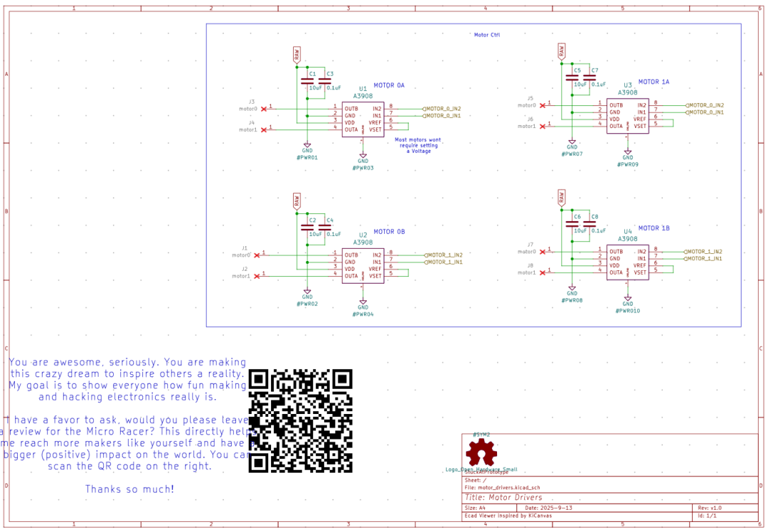Image resolution: width=768 pixels, height=532 pixels.
Task: Click capacitor C7 symbol
Action: [590, 78]
